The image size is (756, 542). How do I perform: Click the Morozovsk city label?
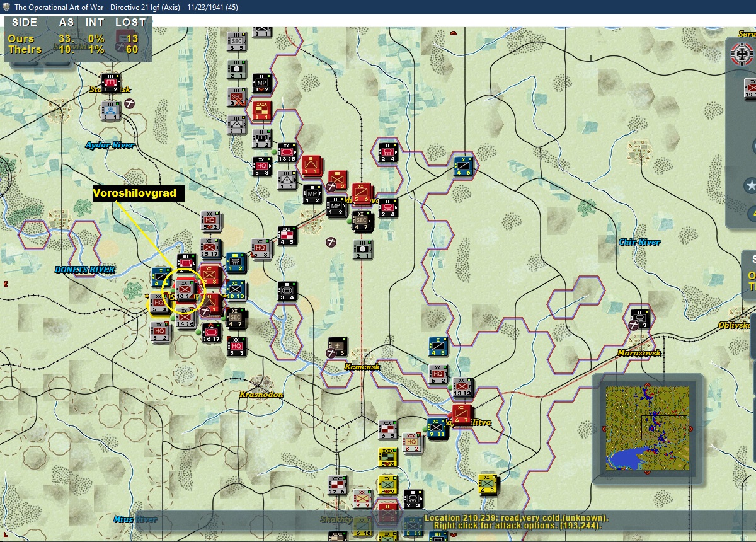pos(639,353)
